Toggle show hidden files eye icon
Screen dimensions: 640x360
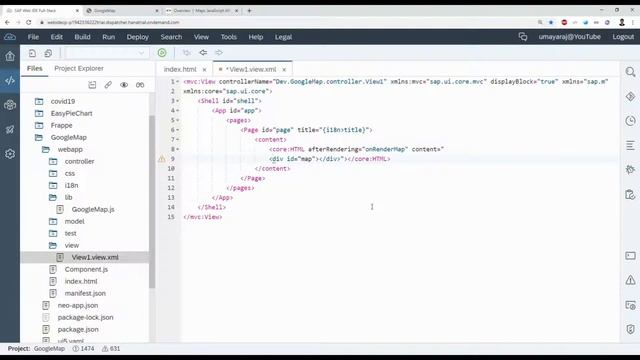124,85
